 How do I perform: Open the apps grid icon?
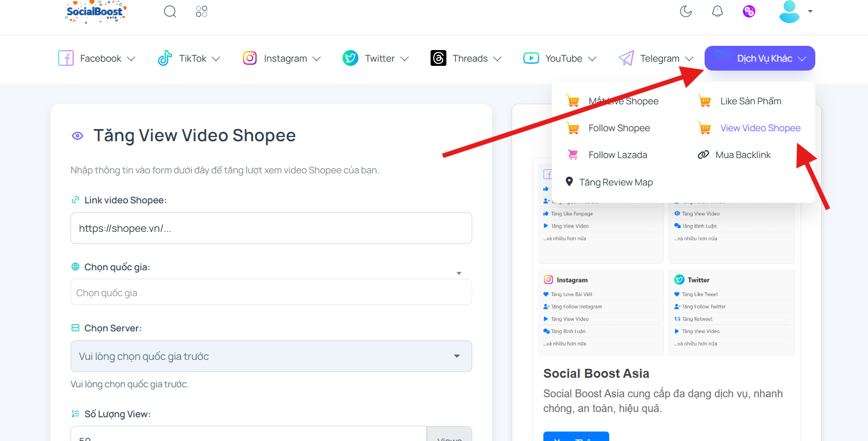pos(201,11)
